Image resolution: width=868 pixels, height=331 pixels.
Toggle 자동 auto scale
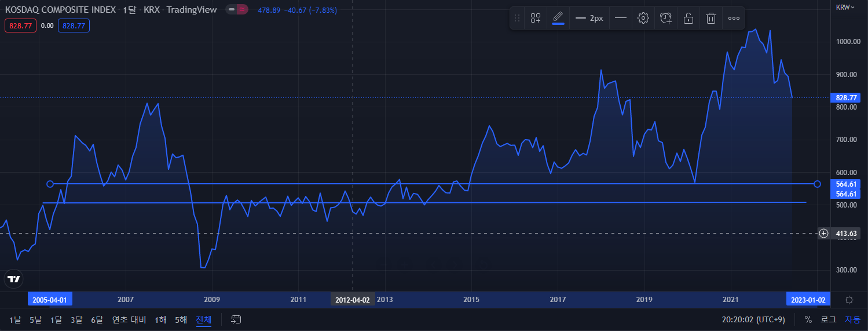[x=852, y=319]
